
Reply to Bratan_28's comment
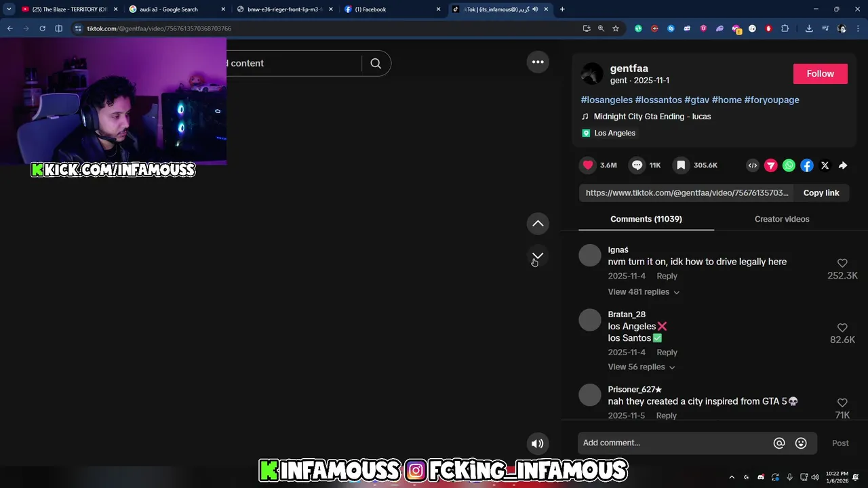(x=667, y=352)
